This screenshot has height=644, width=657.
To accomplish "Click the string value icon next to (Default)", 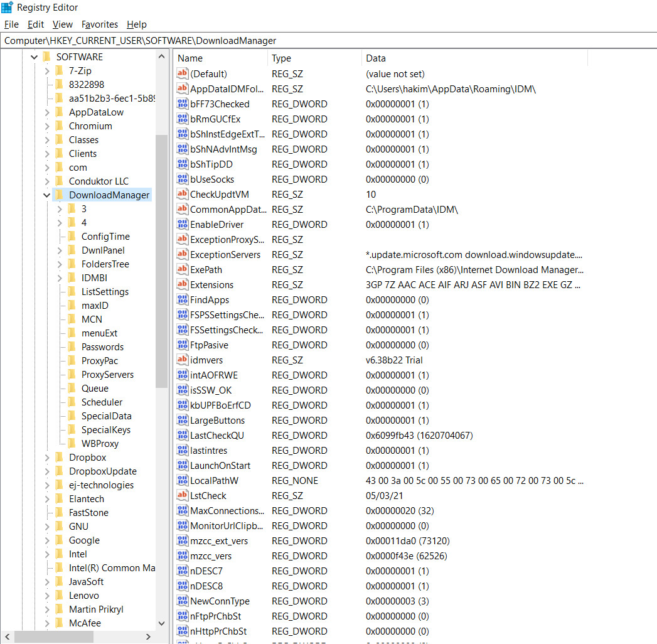I will [182, 73].
